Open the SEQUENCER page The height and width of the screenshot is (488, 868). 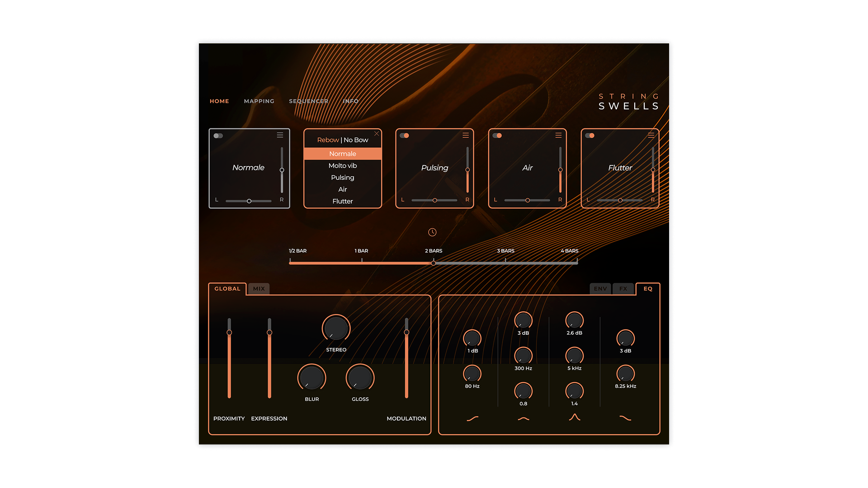pyautogui.click(x=309, y=101)
